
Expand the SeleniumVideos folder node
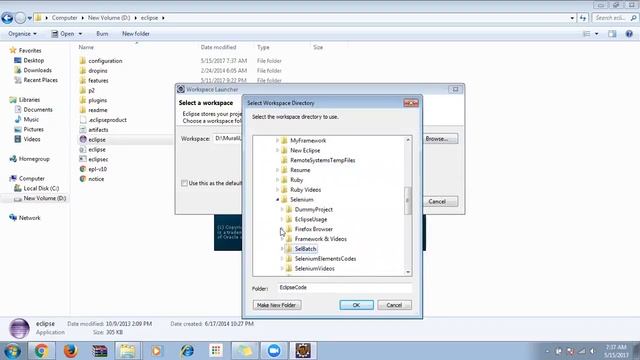[x=282, y=269]
